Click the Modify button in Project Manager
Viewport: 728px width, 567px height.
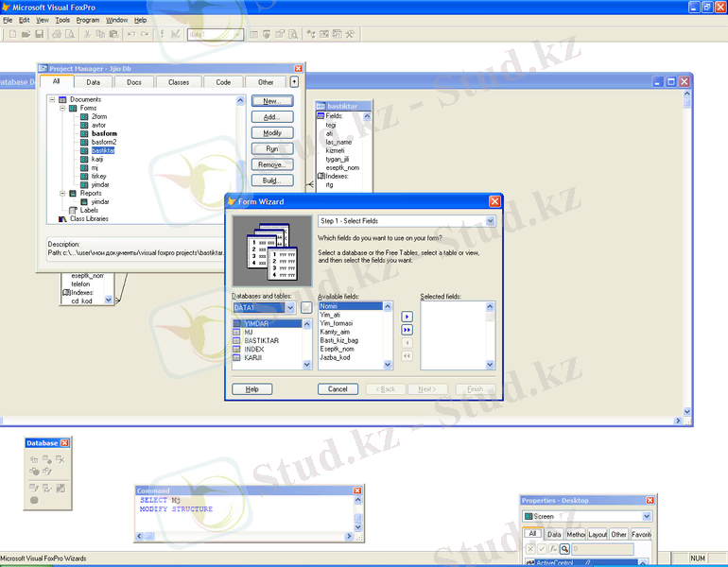271,133
